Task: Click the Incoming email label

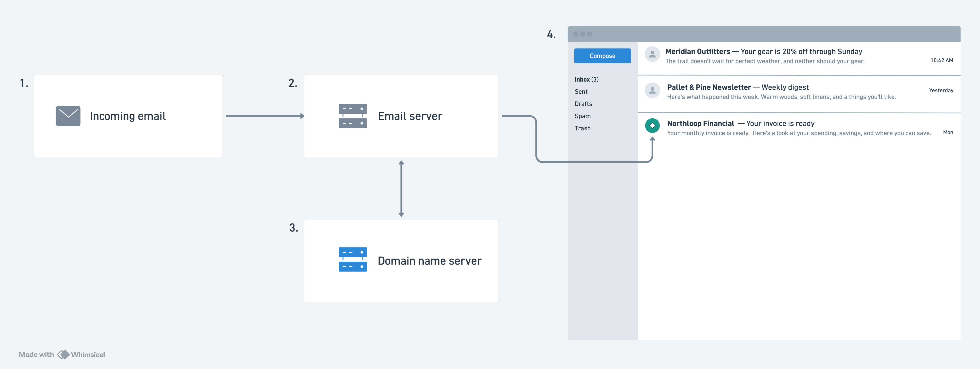Action: tap(128, 116)
